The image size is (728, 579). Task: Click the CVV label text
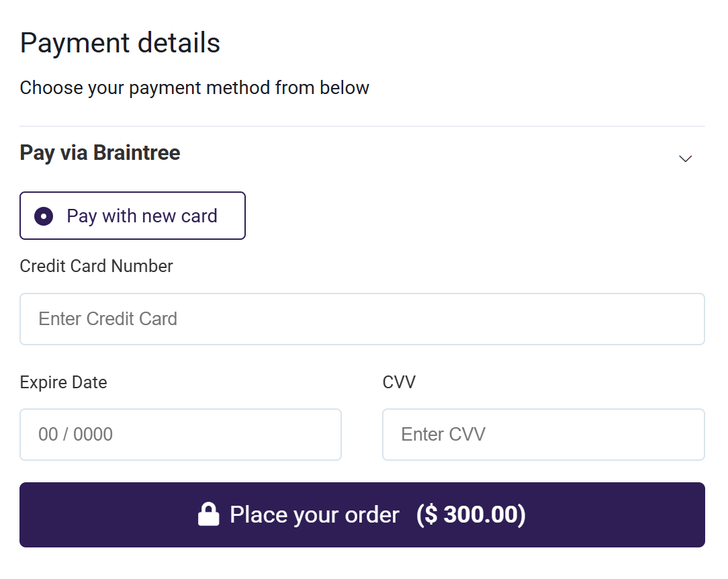tap(400, 382)
